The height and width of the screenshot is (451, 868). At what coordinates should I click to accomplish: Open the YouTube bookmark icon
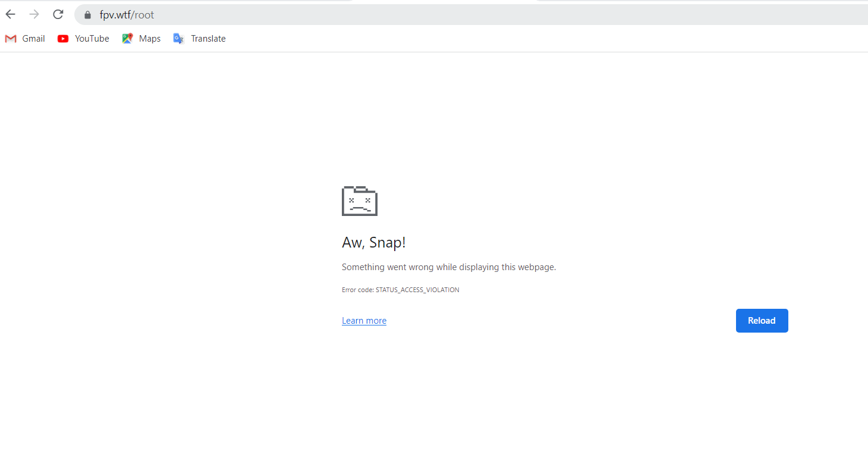pos(63,38)
